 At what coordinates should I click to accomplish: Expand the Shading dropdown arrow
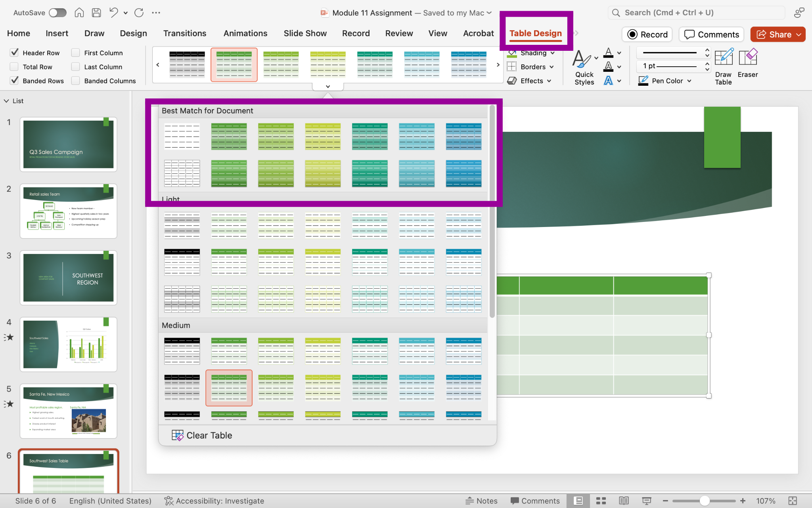coord(553,53)
